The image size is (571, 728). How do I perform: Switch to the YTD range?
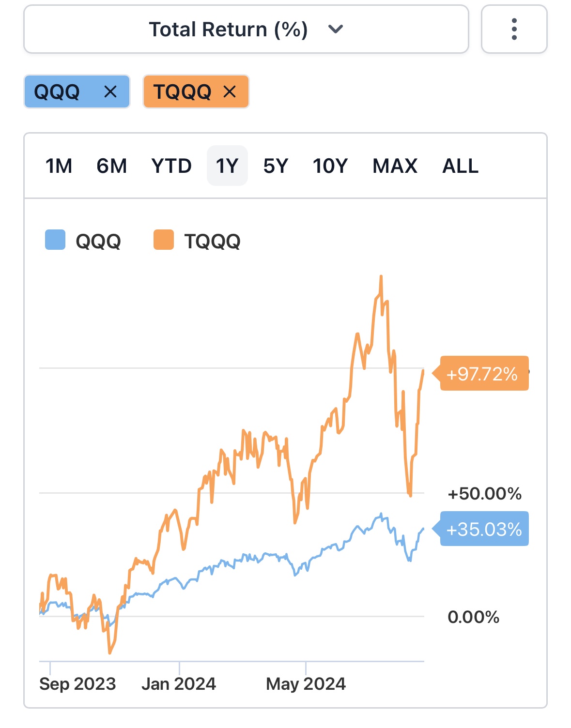coord(171,166)
